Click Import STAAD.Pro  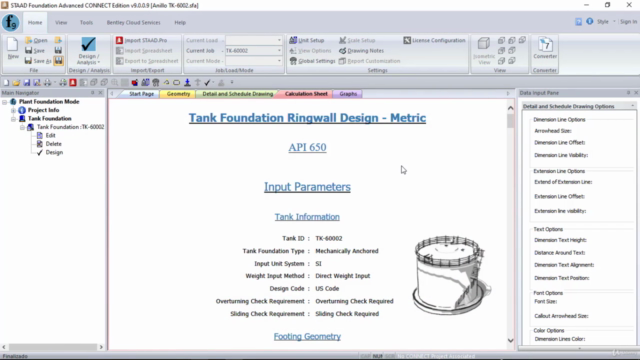click(x=142, y=40)
